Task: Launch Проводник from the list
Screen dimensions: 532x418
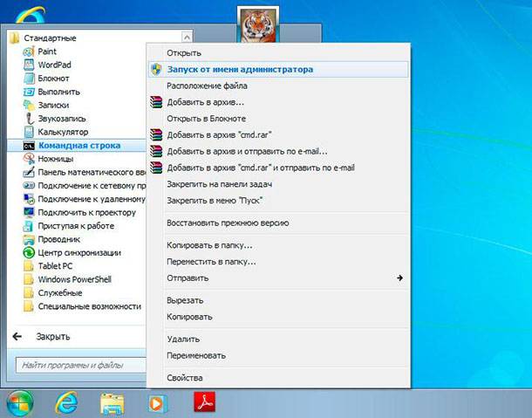Action: point(51,239)
